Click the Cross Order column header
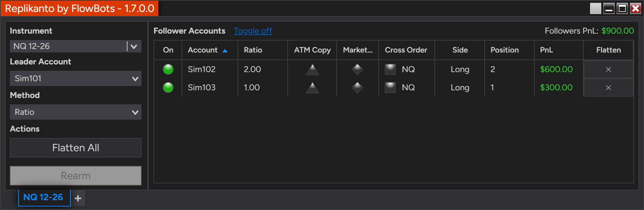 tap(406, 50)
